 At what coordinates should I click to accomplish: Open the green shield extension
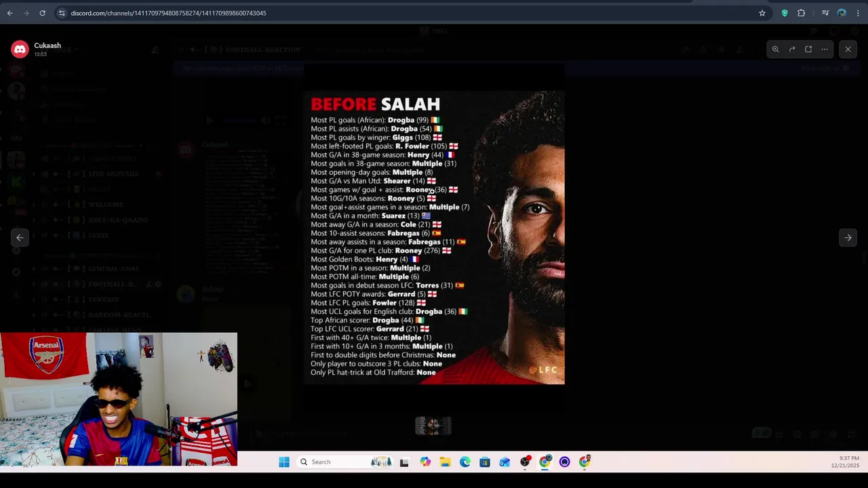click(785, 13)
